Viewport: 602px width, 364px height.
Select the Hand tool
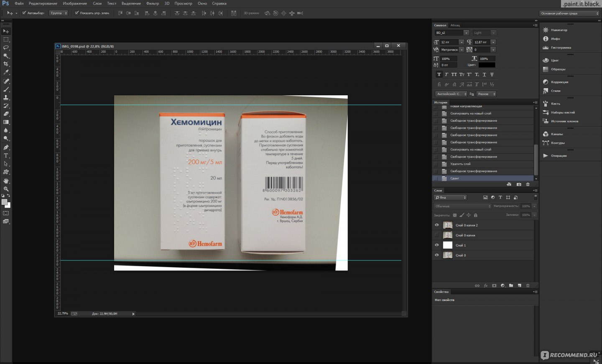[6, 181]
